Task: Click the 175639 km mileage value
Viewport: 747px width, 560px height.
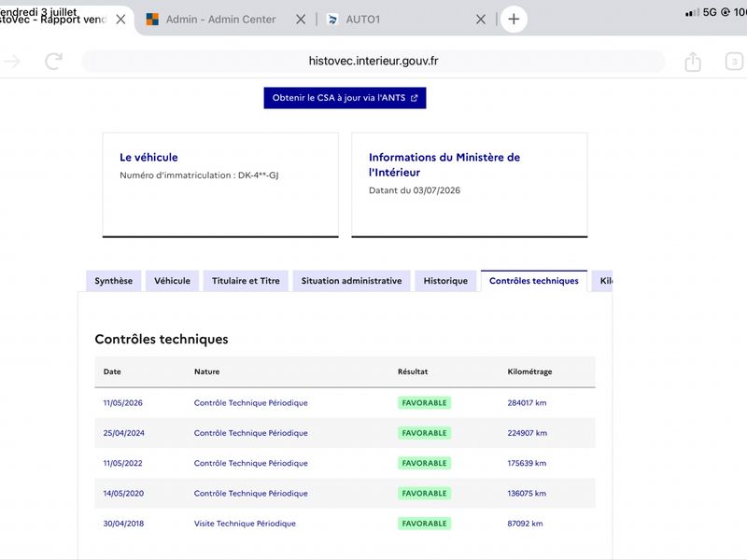Action: [x=527, y=463]
